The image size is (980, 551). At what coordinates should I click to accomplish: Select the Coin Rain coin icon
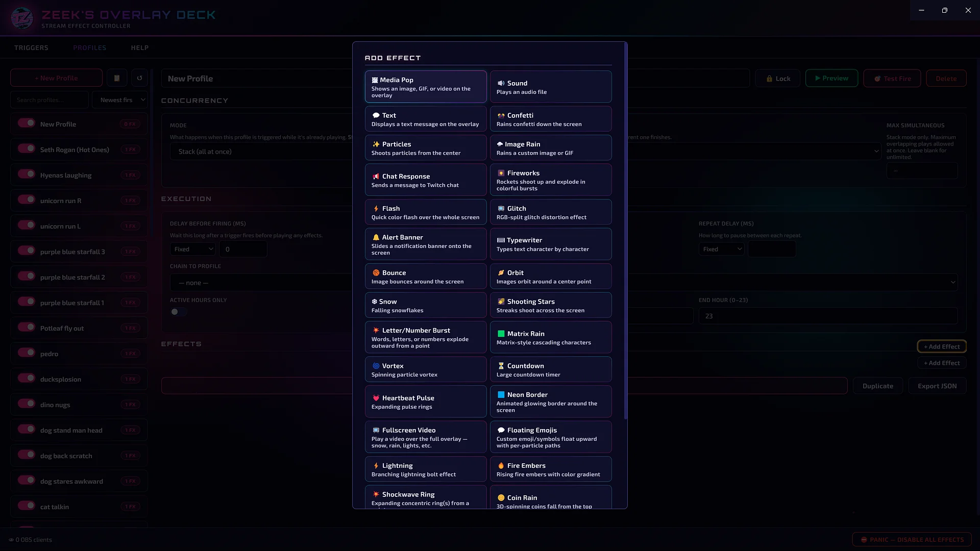[x=501, y=498]
